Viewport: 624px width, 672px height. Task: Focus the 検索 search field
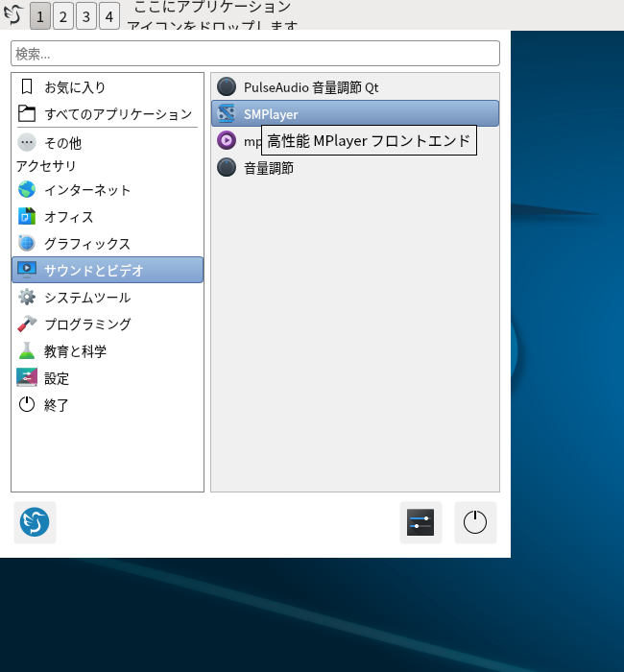point(255,54)
